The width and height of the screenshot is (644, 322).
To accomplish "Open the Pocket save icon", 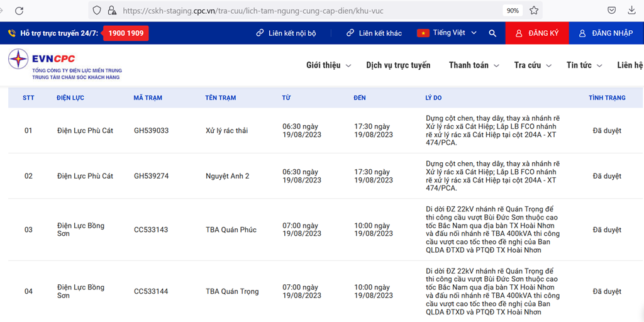I will click(611, 11).
